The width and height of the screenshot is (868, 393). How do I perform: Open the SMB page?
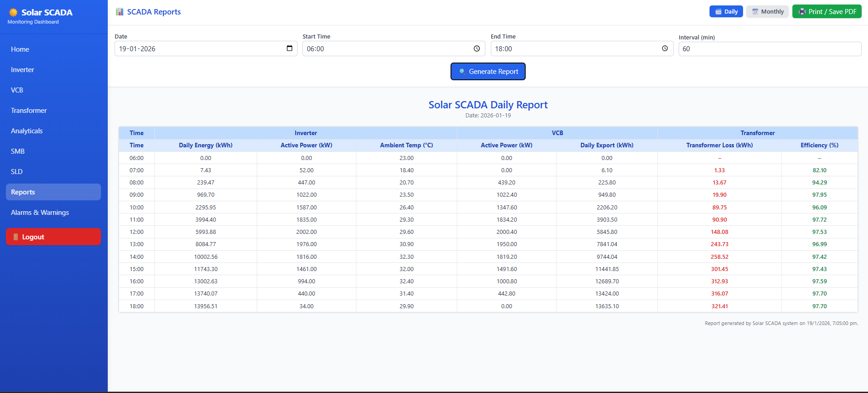coord(18,151)
